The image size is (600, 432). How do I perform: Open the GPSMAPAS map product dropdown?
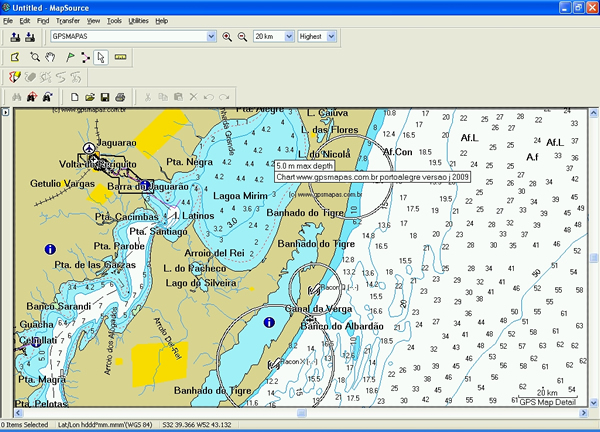(x=210, y=37)
